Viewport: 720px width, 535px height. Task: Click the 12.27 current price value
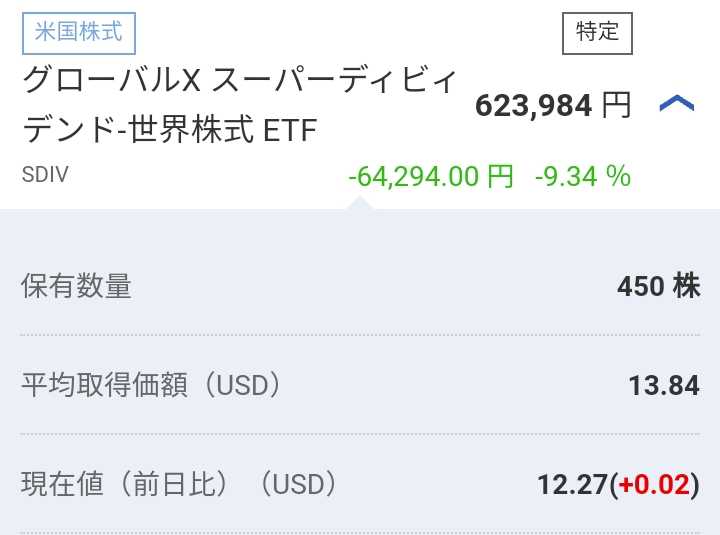572,485
